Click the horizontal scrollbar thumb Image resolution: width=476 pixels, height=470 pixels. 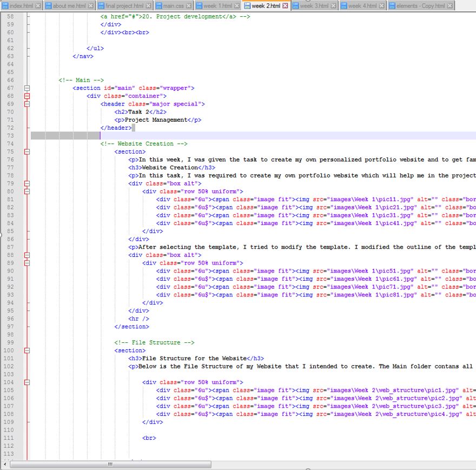pos(110,464)
